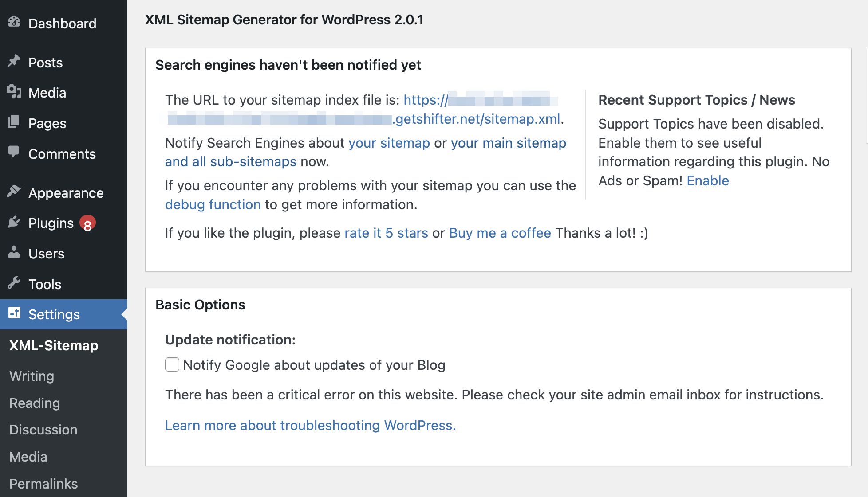Click the 'Notify Google about updates of your Blog' label

coord(314,365)
